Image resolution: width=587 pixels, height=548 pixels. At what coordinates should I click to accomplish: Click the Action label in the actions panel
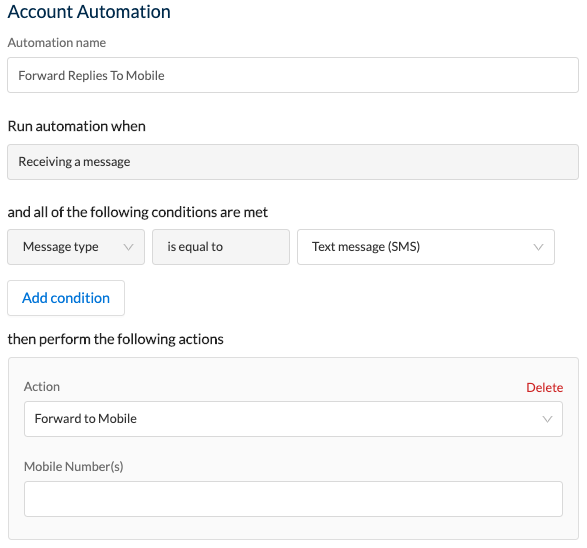42,387
